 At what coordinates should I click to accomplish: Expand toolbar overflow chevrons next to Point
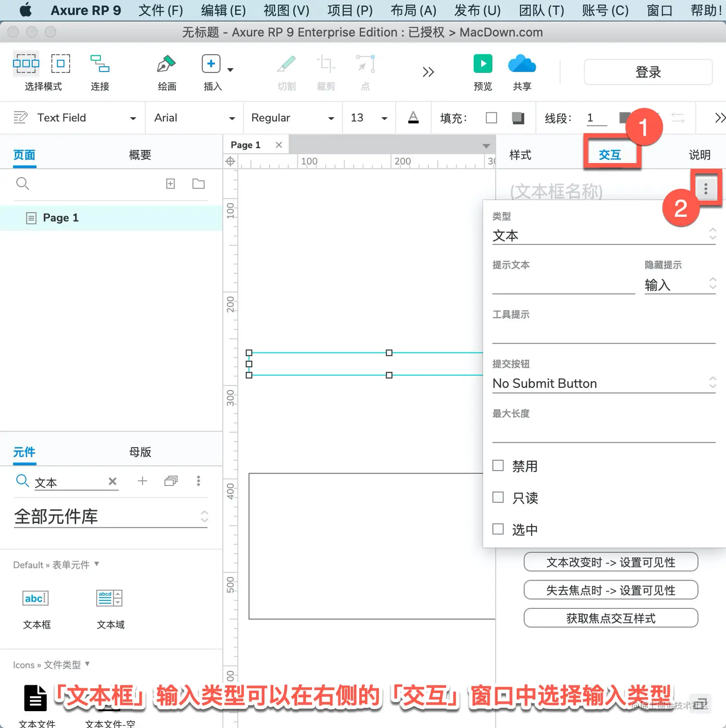pyautogui.click(x=428, y=72)
